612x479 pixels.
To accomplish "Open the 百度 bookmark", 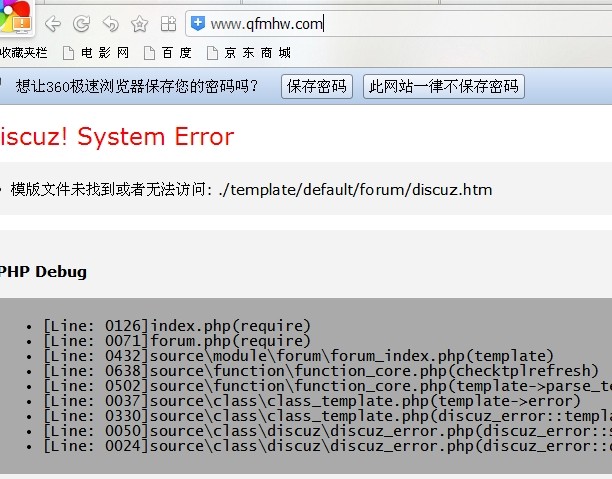I will click(x=167, y=53).
